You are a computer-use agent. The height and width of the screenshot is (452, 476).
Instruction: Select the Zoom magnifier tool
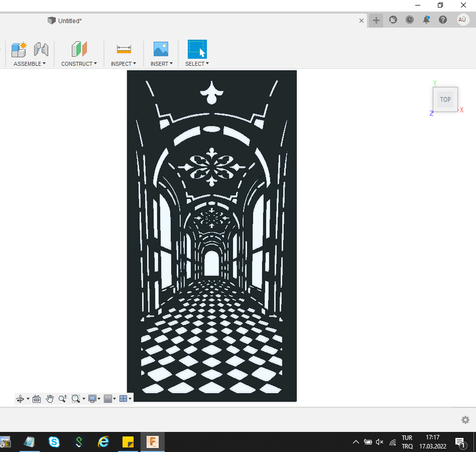click(62, 399)
